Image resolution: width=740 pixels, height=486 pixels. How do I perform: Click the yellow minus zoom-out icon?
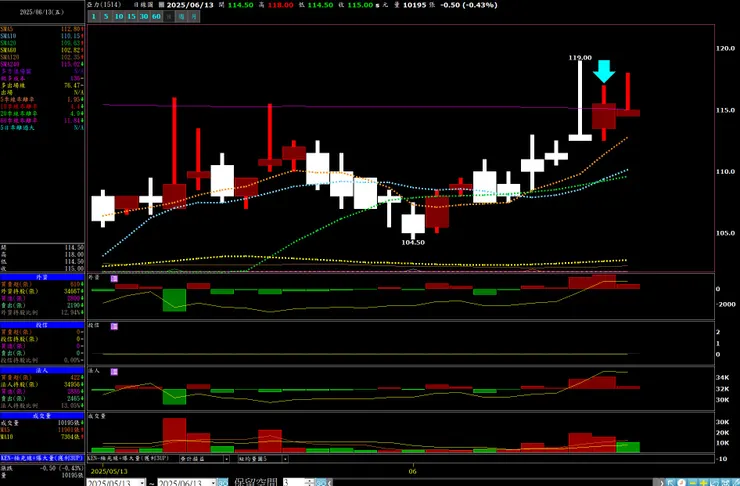(693, 483)
